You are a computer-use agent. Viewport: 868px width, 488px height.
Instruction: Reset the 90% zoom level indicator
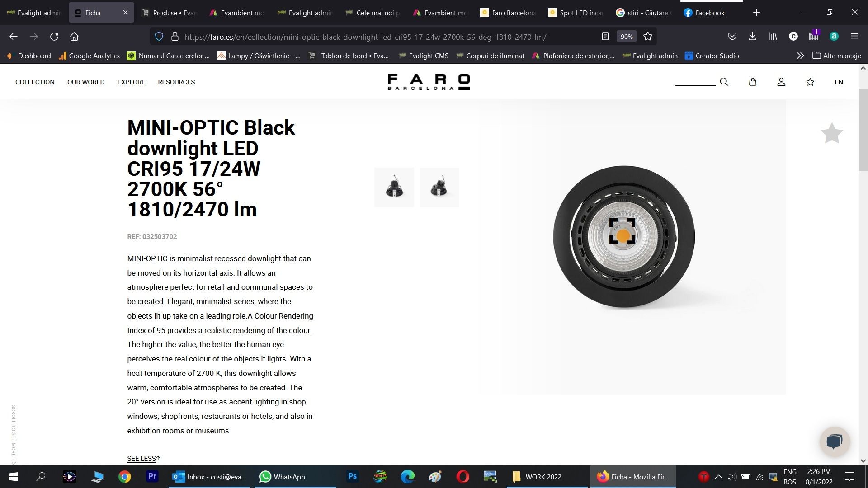[x=626, y=37]
